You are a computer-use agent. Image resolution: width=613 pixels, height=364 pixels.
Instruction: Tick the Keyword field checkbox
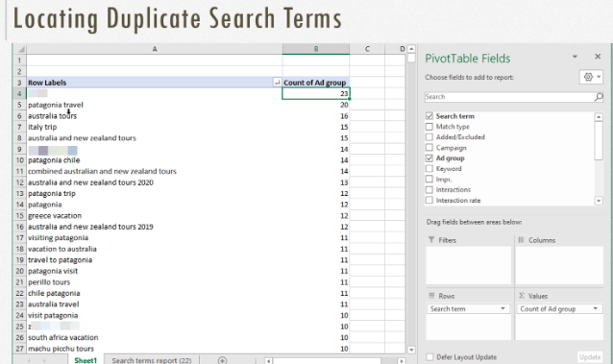[429, 168]
